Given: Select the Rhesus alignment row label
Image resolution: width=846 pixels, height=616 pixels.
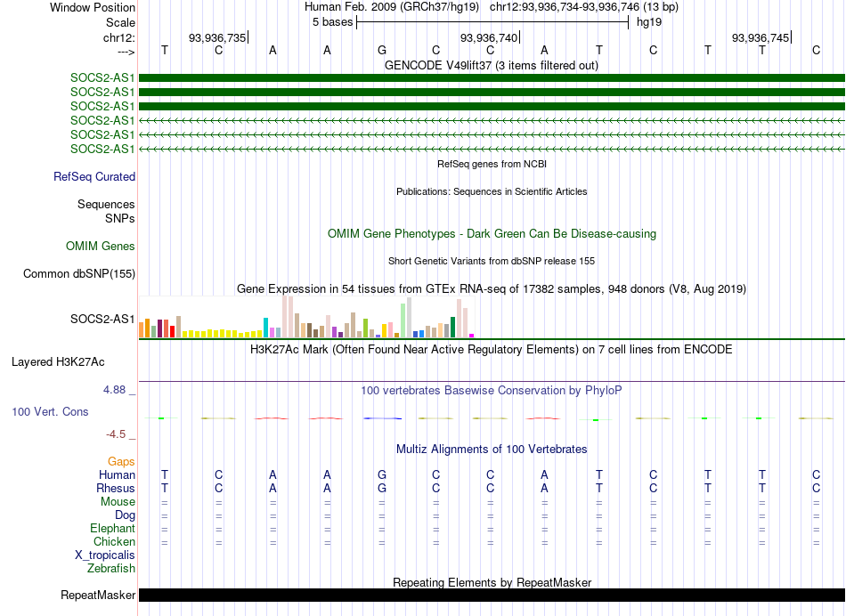Looking at the screenshot, I should 116,488.
